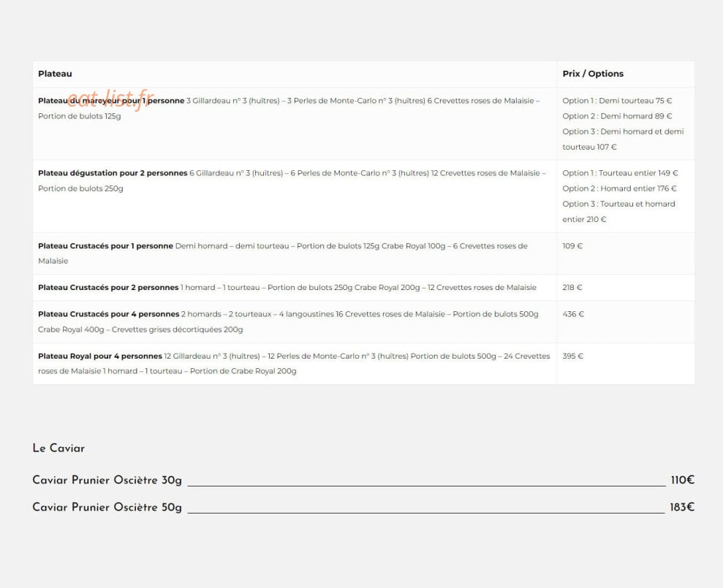Click the eat-list.fr watermark logo
This screenshot has width=723, height=588.
tap(110, 99)
